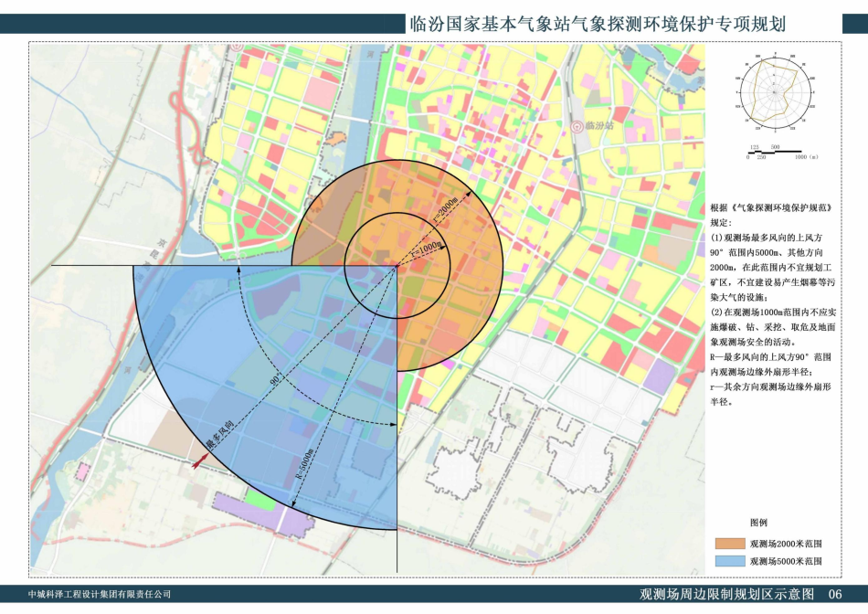This screenshot has height=614, width=868.
Task: Click the 图例 legend heading
Action: (x=758, y=523)
